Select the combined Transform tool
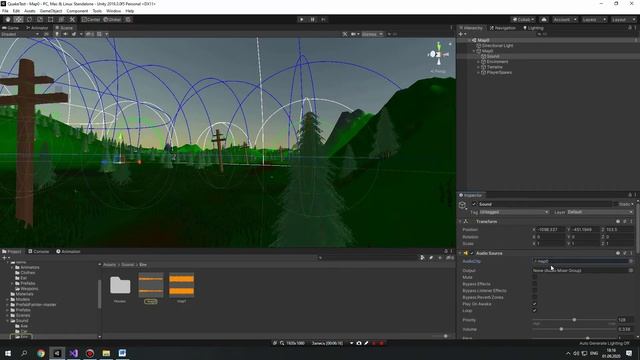 coord(61,20)
